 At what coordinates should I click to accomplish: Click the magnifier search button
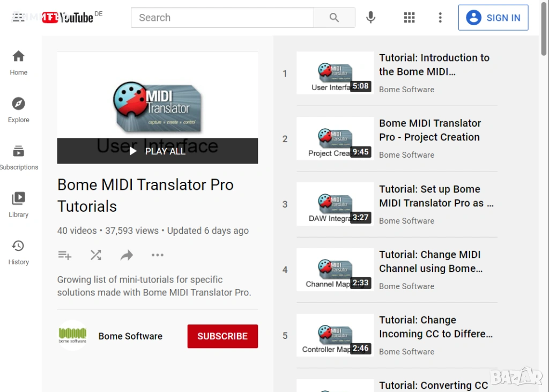tap(334, 18)
